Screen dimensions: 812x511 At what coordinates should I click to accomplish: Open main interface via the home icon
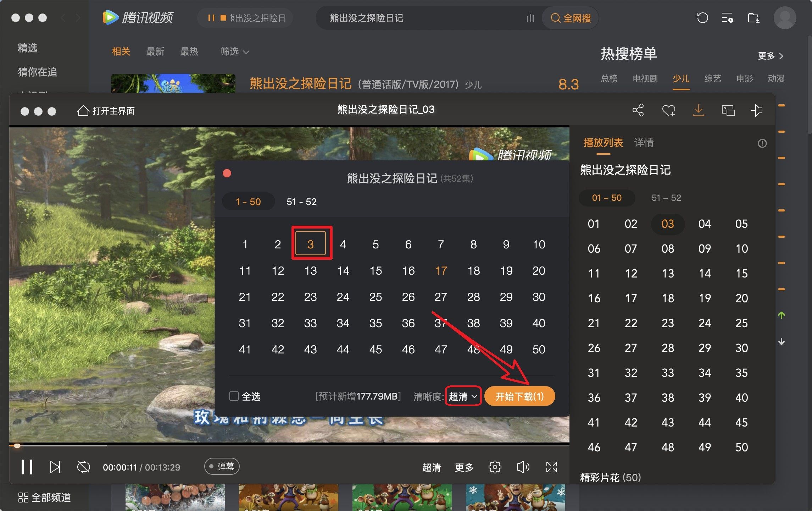[x=106, y=111]
